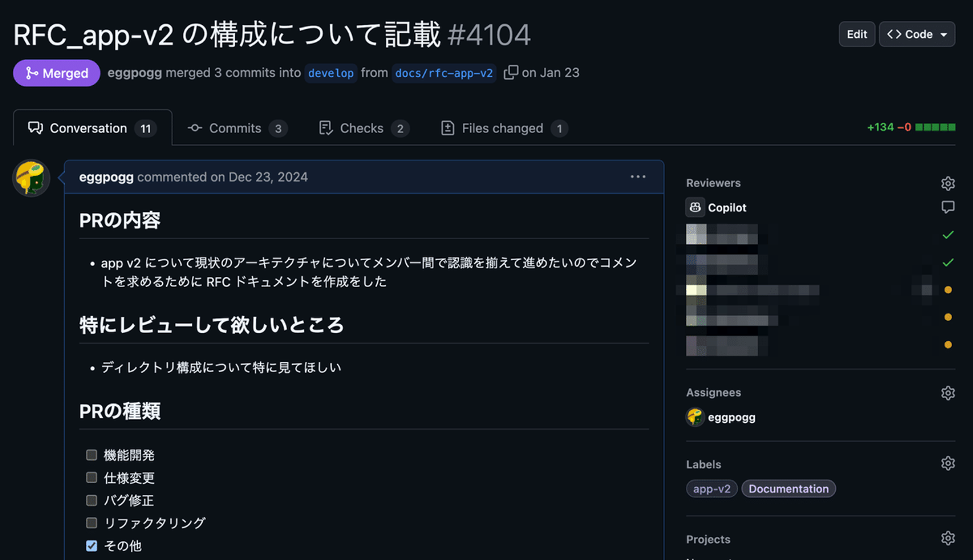Viewport: 973px width, 560px height.
Task: Switch to the Checks tab
Action: pyautogui.click(x=364, y=128)
